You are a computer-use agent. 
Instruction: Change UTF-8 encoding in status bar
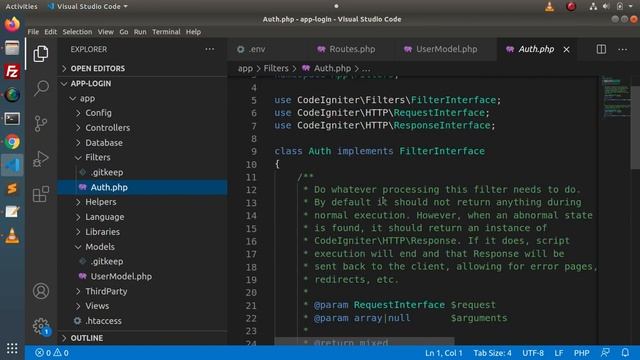pos(533,353)
